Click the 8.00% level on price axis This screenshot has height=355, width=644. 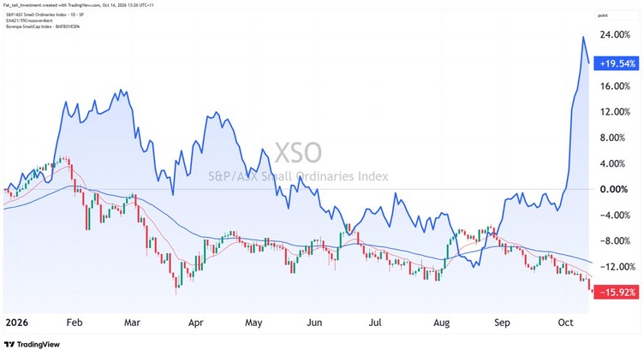tap(612, 138)
